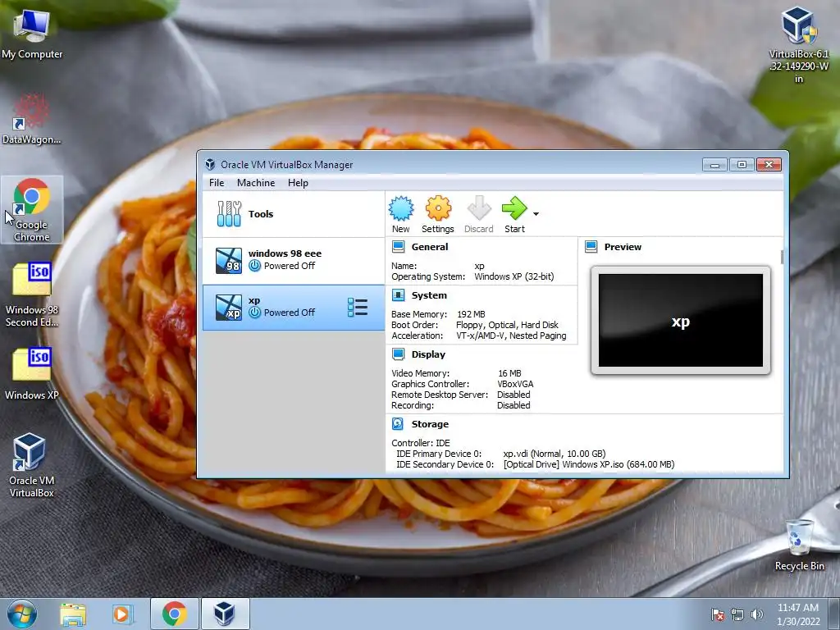This screenshot has width=840, height=630.
Task: Open the File menu
Action: click(x=217, y=183)
